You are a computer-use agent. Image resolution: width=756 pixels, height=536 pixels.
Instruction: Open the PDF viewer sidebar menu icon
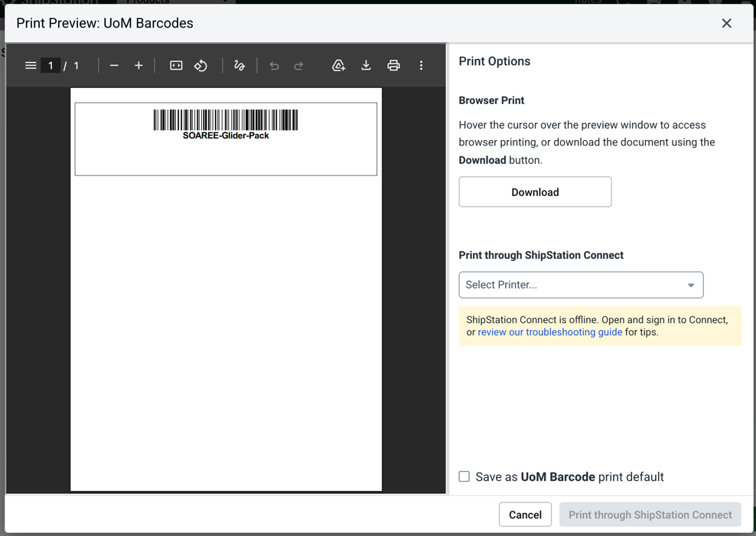[31, 66]
